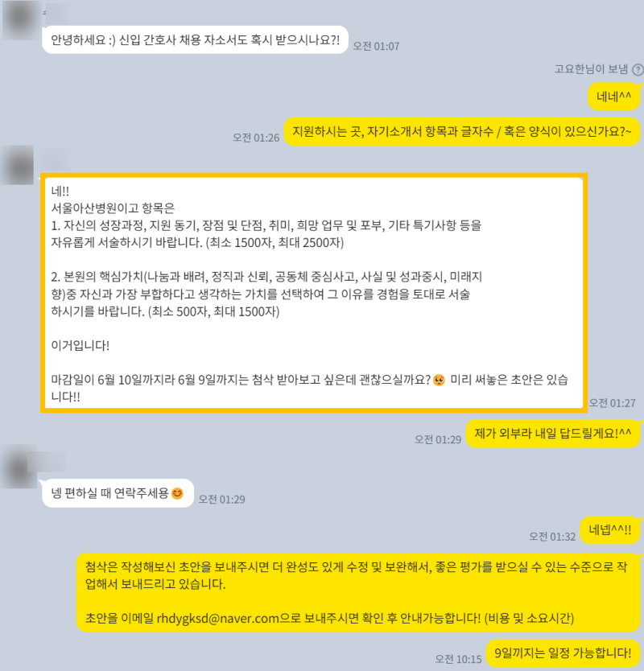Click the 네네^^ yellow reply bubble
Screen dimensions: 644x671
tap(613, 97)
